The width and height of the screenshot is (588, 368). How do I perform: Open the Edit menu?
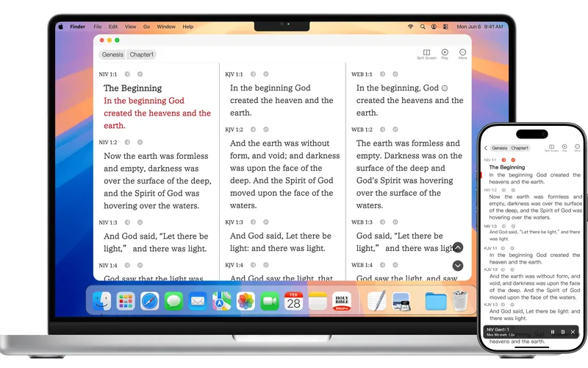click(x=113, y=26)
